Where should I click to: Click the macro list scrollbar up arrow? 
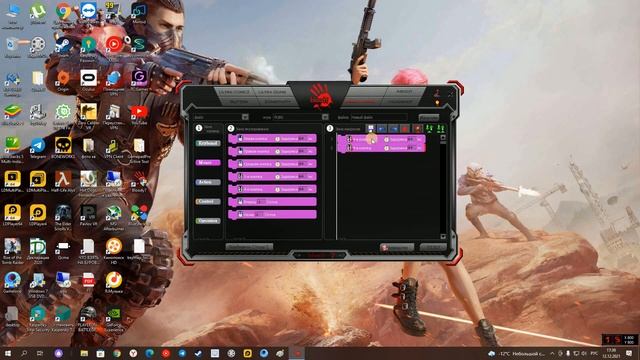click(x=443, y=138)
